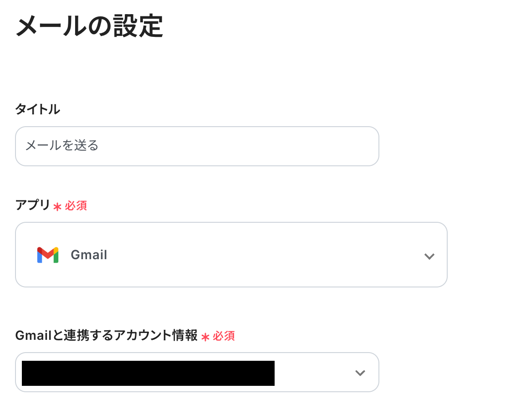Click the メールの設定 page heading
Image resolution: width=521 pixels, height=420 pixels.
89,26
